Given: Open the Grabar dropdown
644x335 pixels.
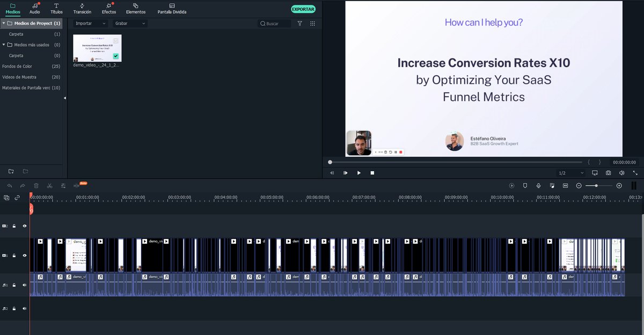Looking at the screenshot, I should (129, 24).
